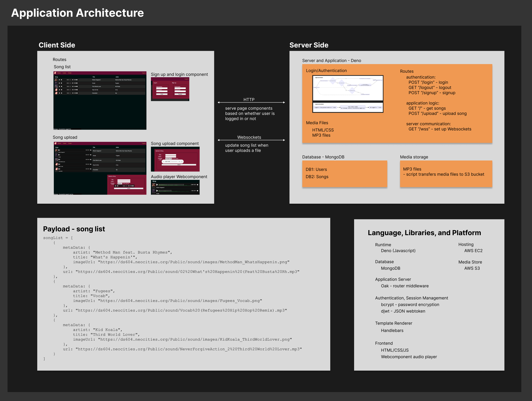Click Log in link in Song list navbar
532x401 pixels.
tap(144, 73)
